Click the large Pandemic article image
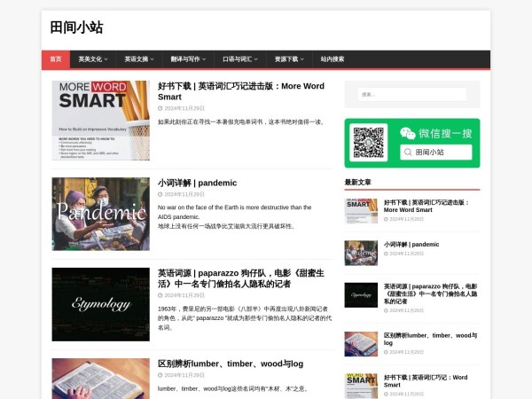Screen dimensions: 532x399 click(100, 214)
